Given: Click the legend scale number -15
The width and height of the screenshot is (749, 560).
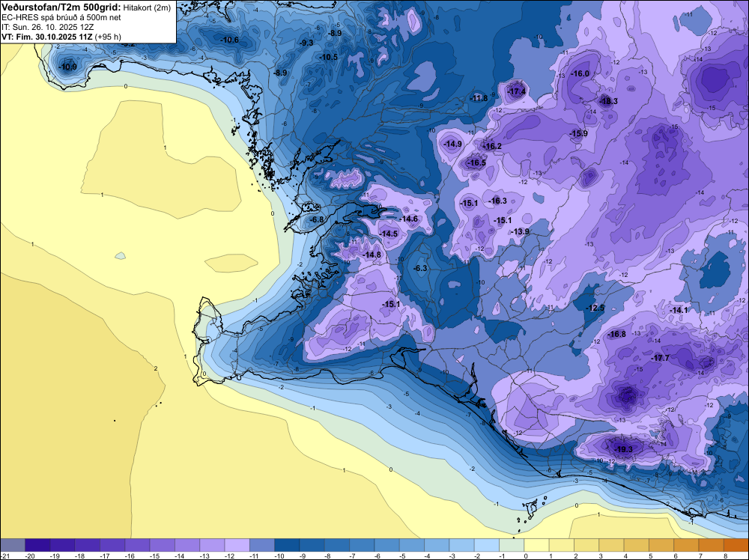Looking at the screenshot, I should tap(154, 556).
